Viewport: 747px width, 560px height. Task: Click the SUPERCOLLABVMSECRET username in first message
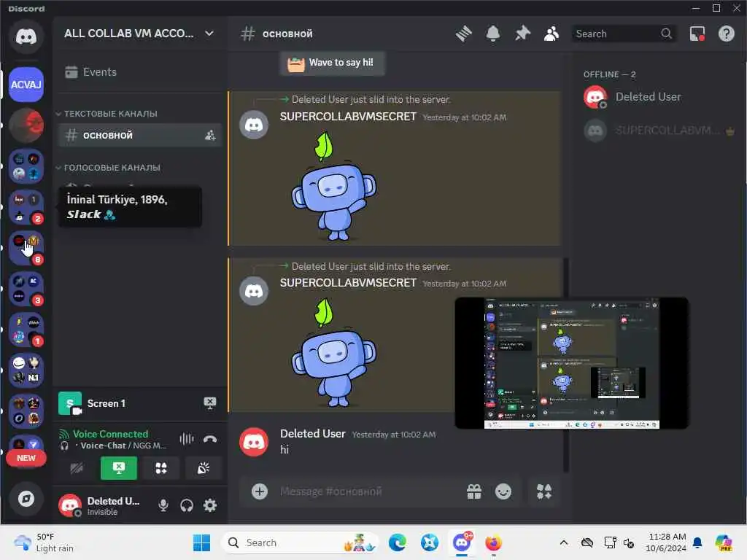[348, 117]
